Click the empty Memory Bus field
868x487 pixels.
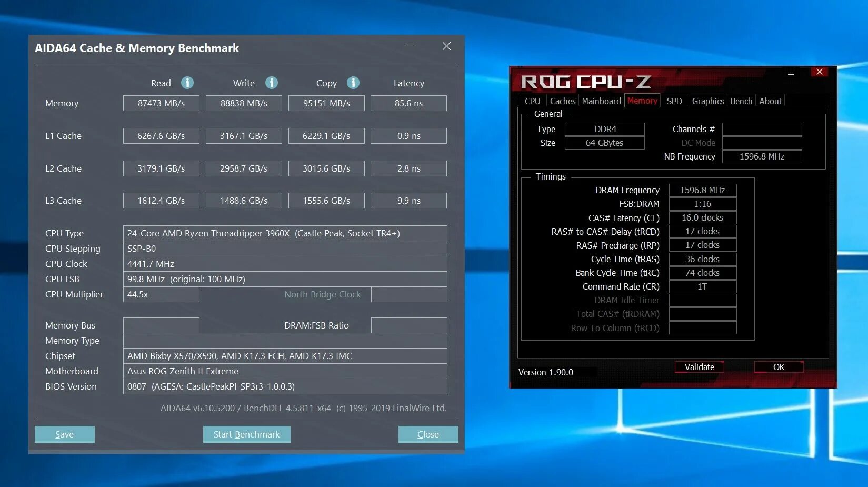161,325
